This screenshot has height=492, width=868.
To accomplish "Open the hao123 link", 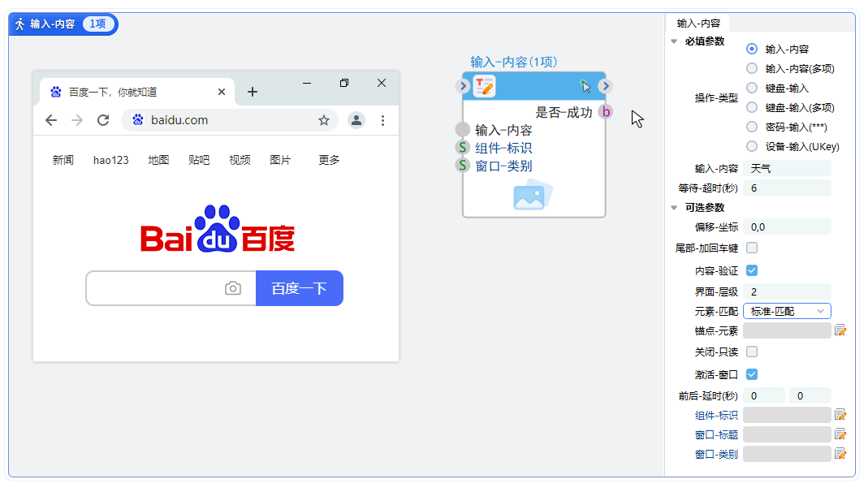I will (x=110, y=160).
